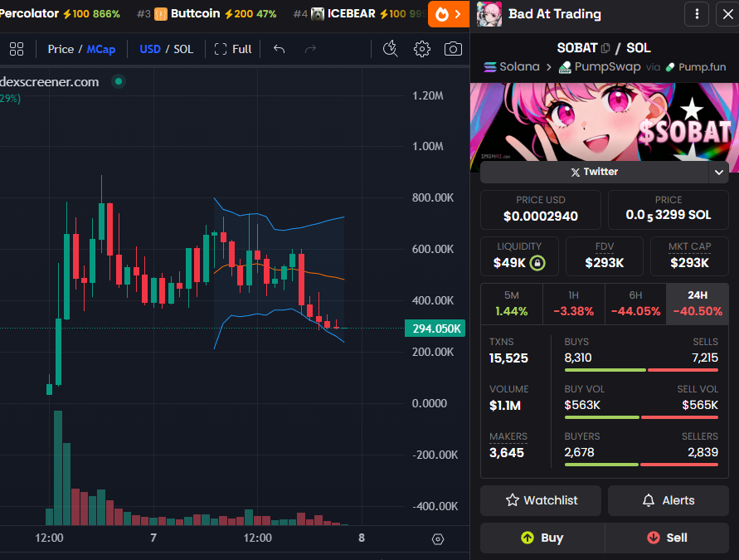This screenshot has width=739, height=560.
Task: Click the Bad At Trading avatar
Action: tap(489, 14)
